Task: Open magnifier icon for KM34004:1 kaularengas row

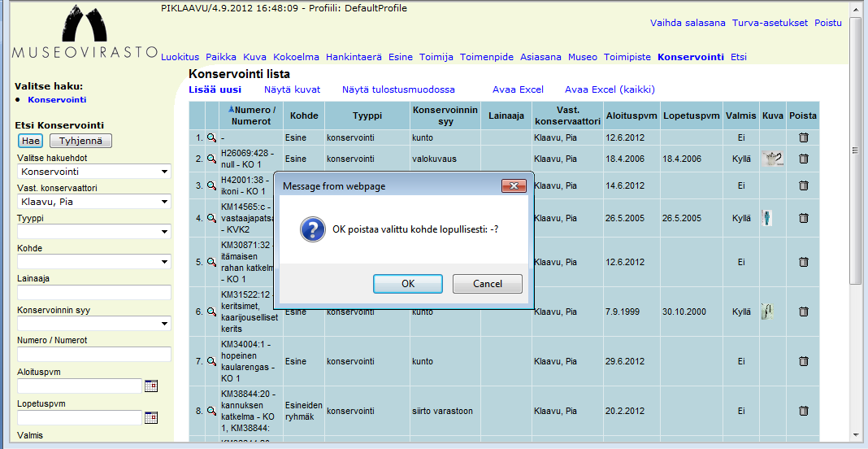Action: pos(211,361)
